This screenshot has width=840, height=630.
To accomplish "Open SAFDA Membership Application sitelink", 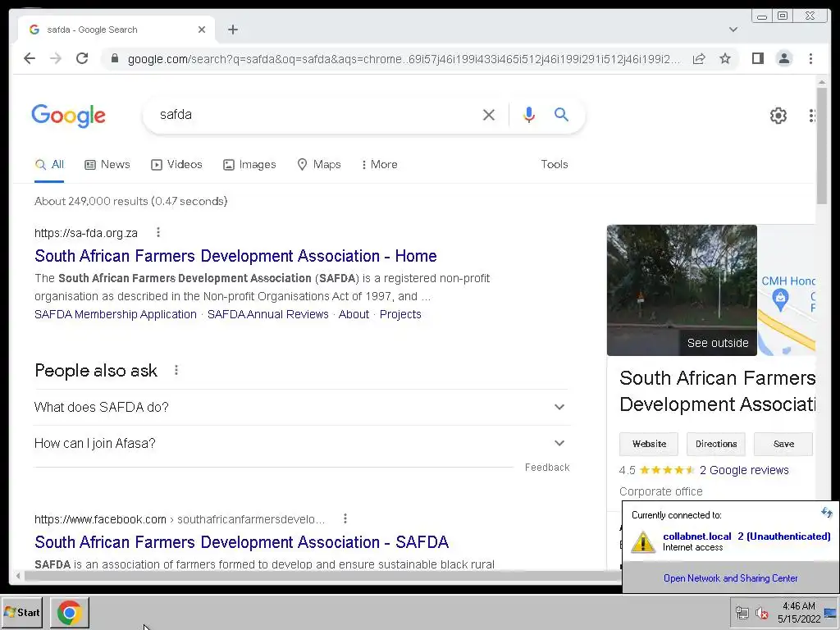I will click(116, 314).
